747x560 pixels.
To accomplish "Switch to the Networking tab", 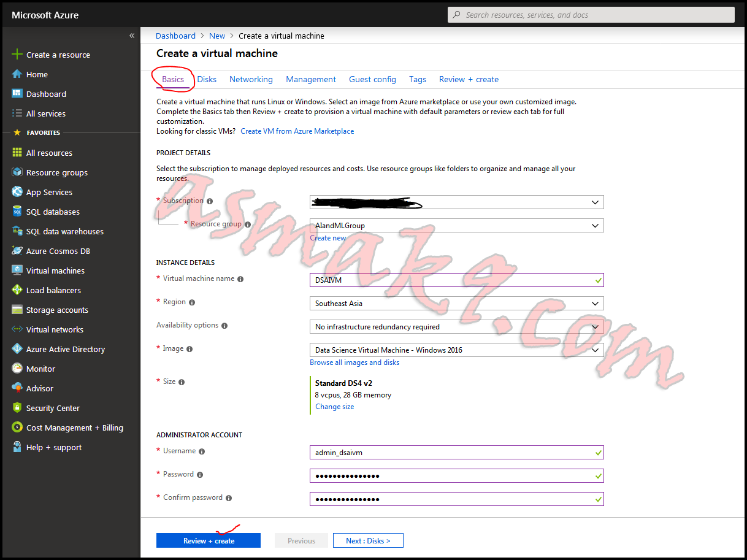I will pyautogui.click(x=251, y=79).
